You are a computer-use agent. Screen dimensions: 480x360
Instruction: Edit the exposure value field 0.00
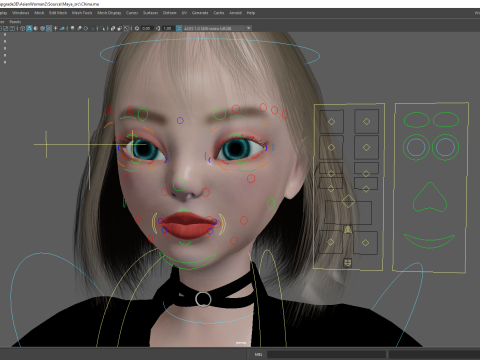147,29
